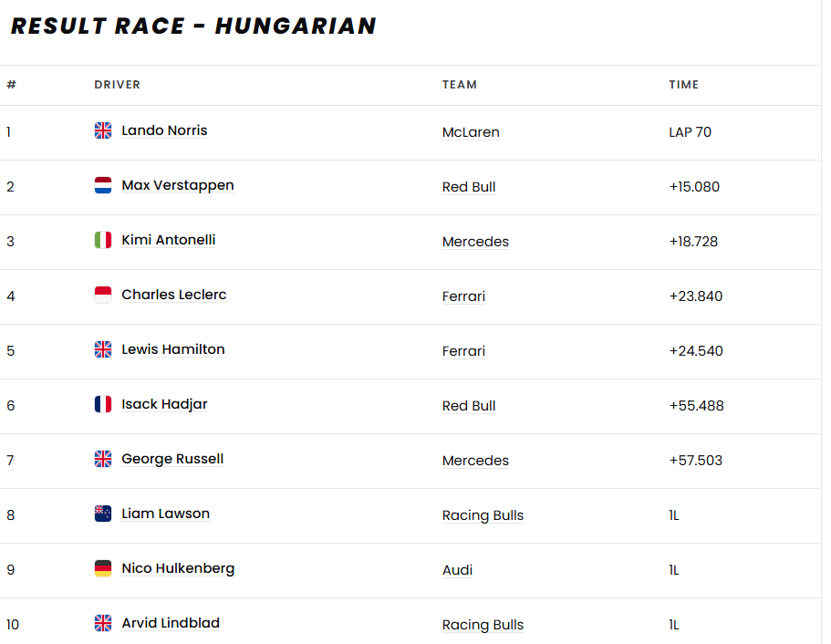Visit George Russell driver page

[172, 459]
